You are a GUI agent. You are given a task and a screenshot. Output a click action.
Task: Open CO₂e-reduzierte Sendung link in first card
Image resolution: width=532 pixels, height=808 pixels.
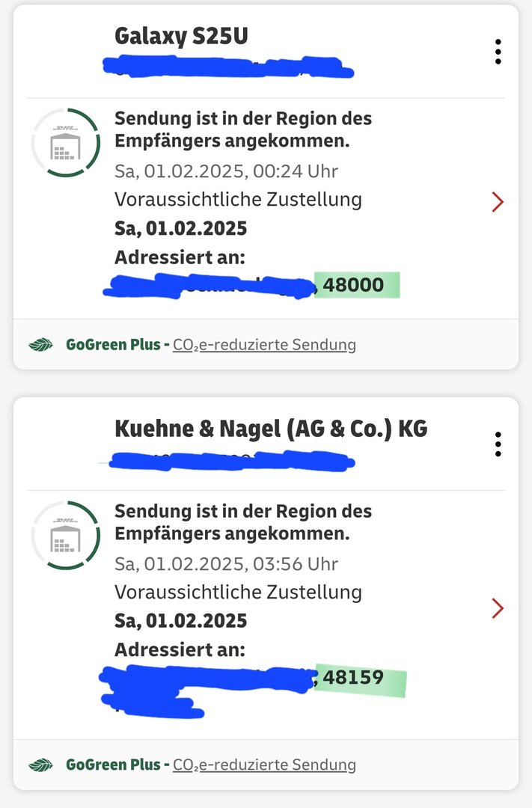pyautogui.click(x=264, y=345)
